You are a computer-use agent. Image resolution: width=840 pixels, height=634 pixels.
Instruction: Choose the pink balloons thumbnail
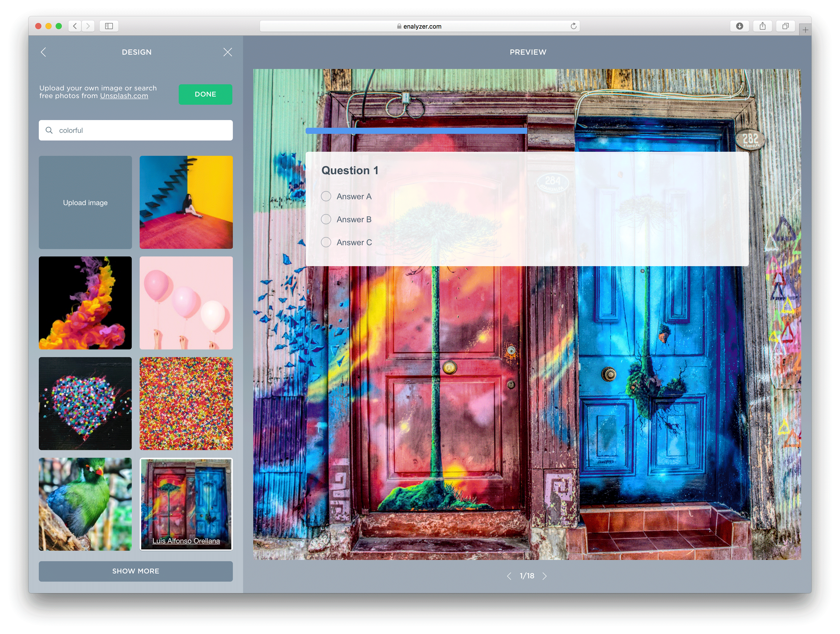186,303
